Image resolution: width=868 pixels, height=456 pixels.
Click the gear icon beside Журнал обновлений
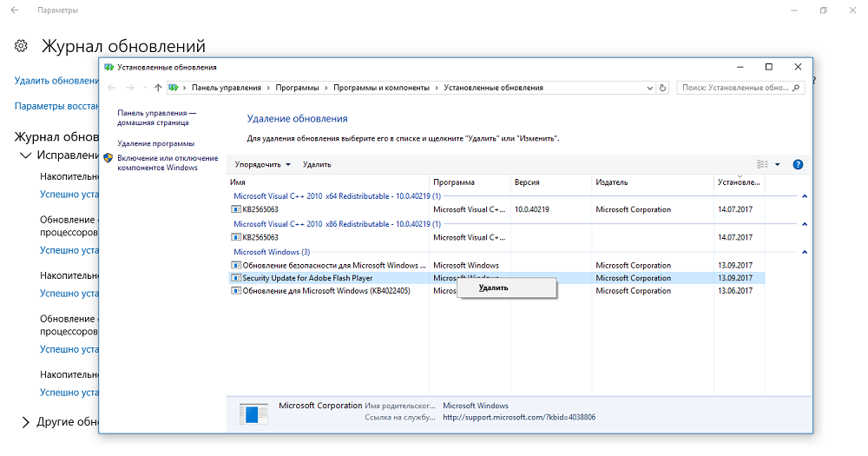tap(21, 46)
